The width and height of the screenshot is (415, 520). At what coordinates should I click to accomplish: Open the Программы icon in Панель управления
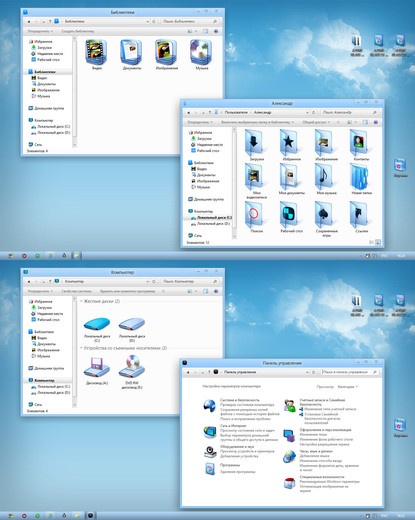click(210, 469)
